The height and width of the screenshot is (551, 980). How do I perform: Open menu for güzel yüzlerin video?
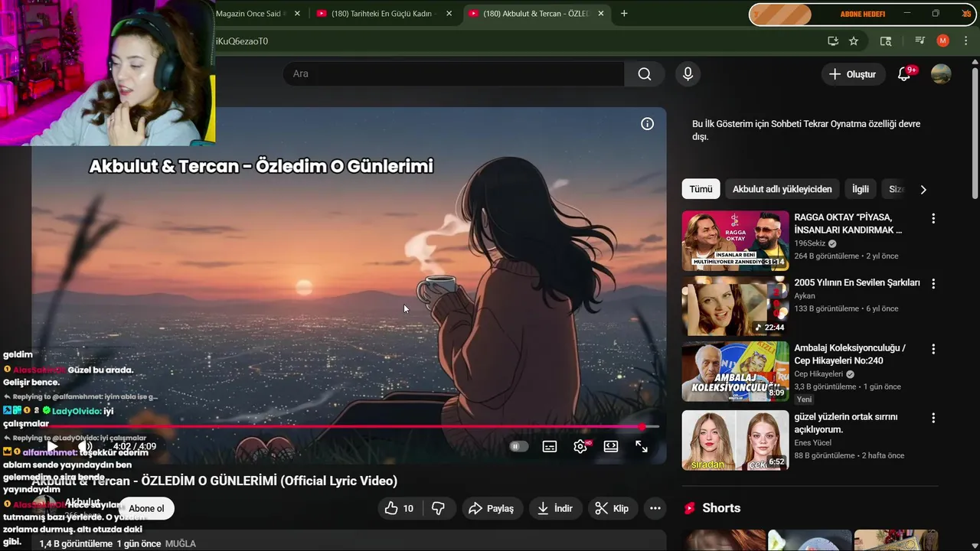coord(933,418)
